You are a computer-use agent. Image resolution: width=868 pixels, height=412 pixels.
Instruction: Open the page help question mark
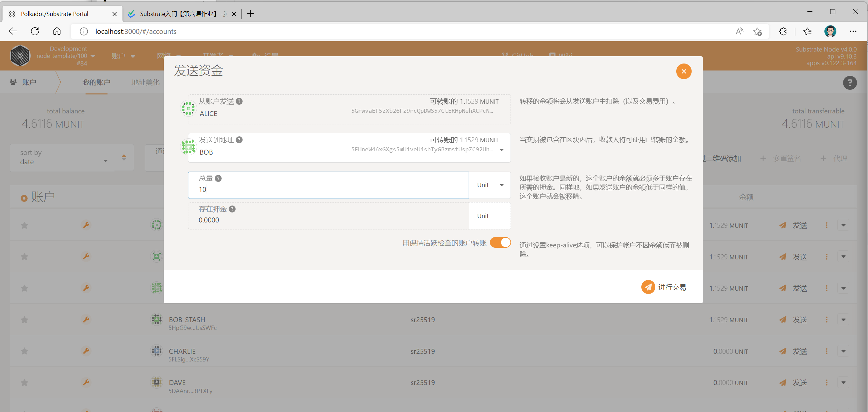pyautogui.click(x=849, y=83)
